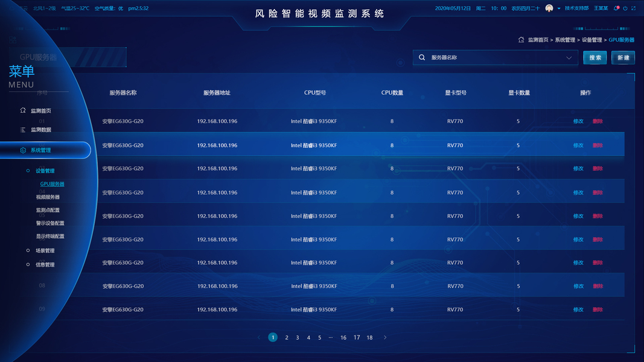Click 删除 in row 01

(x=598, y=121)
